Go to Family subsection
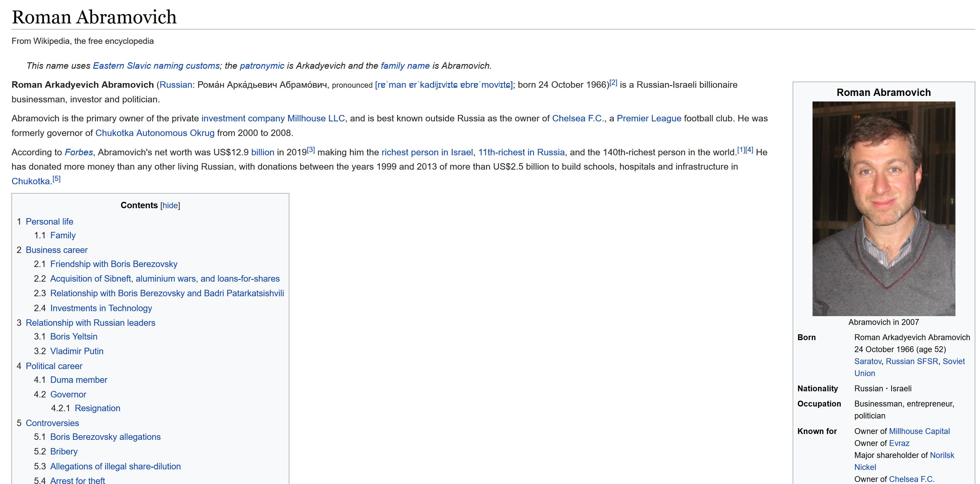This screenshot has height=484, width=980. click(63, 235)
